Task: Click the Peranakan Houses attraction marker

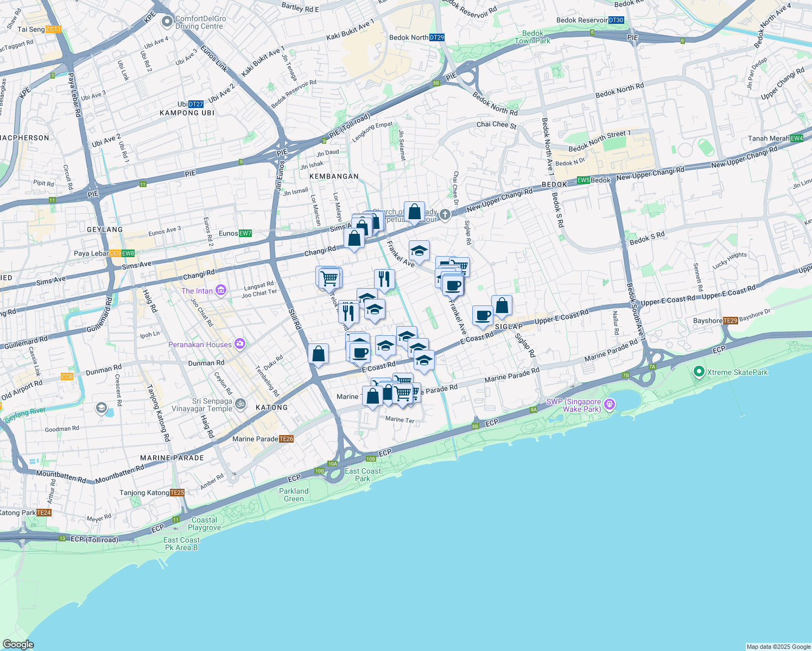Action: [239, 343]
